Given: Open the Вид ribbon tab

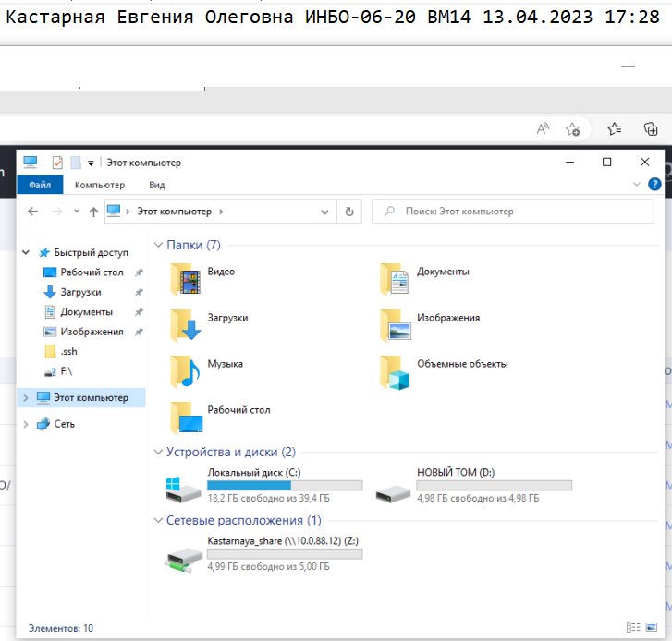Looking at the screenshot, I should click(x=157, y=185).
